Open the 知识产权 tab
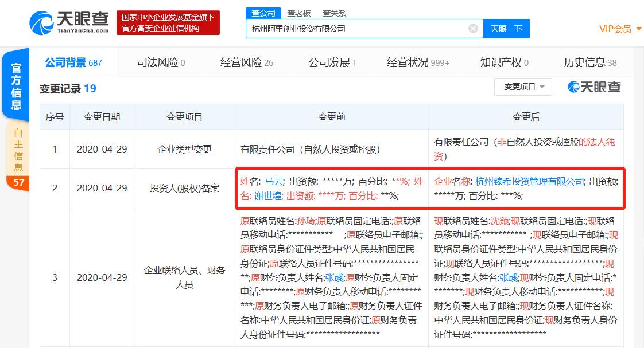 pos(503,62)
